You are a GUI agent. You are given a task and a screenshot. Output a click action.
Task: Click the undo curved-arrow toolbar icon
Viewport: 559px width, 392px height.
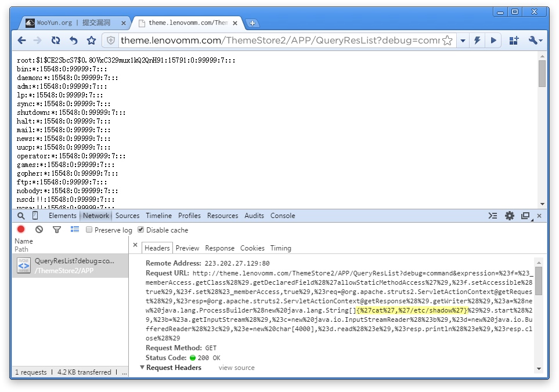[74, 41]
